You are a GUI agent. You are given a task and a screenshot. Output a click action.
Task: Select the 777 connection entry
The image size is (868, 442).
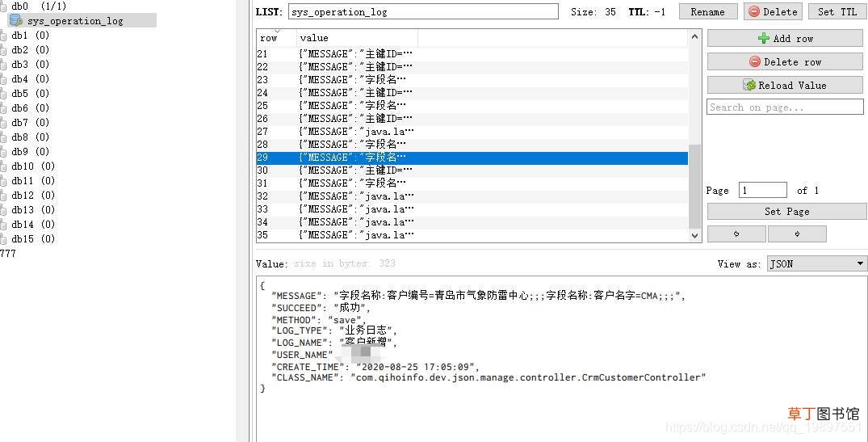[8, 254]
